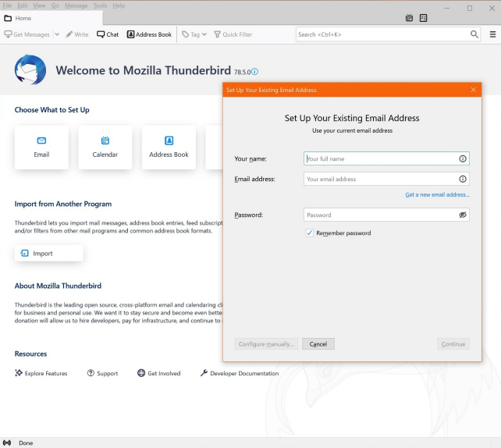The width and height of the screenshot is (501, 448).
Task: Click the info icon in email field
Action: [462, 179]
